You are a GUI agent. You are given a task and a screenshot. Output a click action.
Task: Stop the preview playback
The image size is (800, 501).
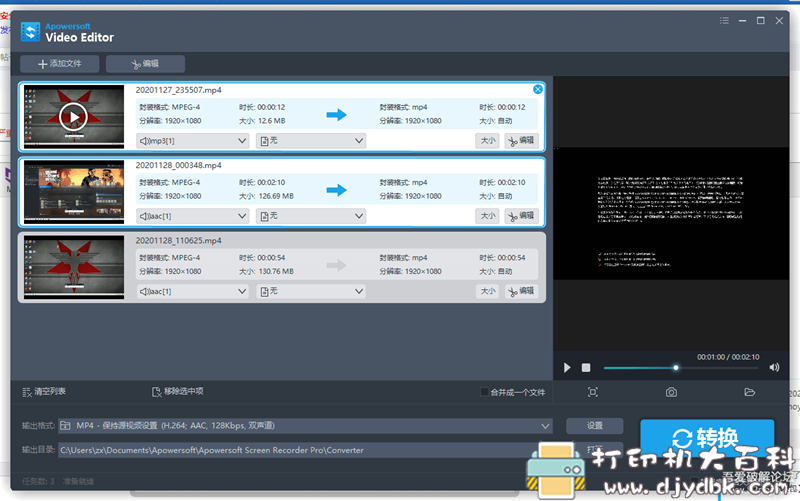pos(586,367)
